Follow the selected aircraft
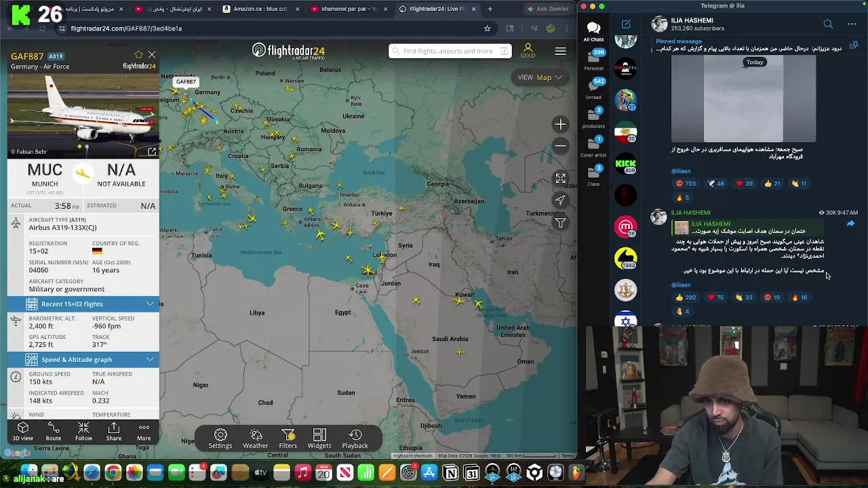Screen dimensions: 868x488 (83, 432)
